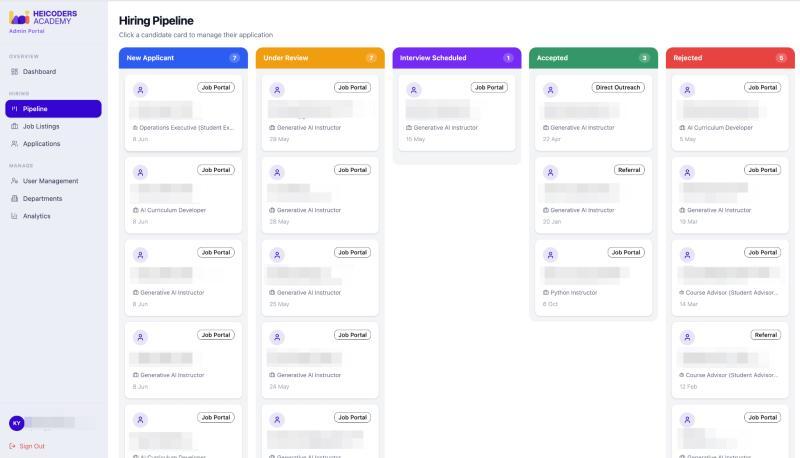
Task: Click Direct Outreach badge on Accepted card
Action: (618, 88)
